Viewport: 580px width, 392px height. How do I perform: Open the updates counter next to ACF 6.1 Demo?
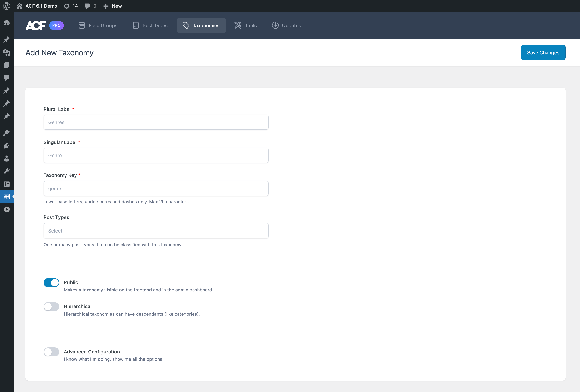pyautogui.click(x=71, y=6)
